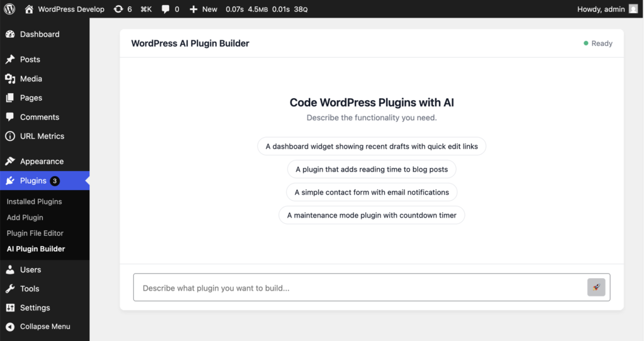Choose the dashboard widget recent drafts suggestion
The width and height of the screenshot is (644, 341).
coord(372,147)
